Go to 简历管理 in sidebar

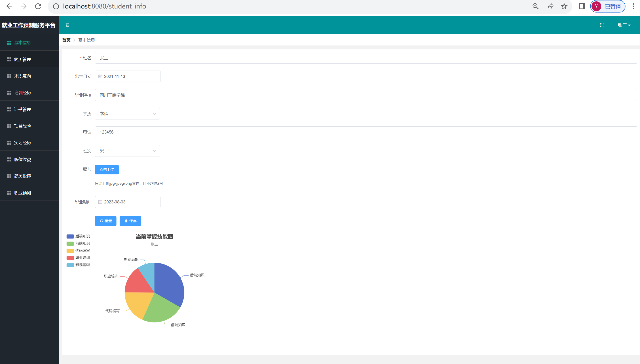tap(23, 59)
